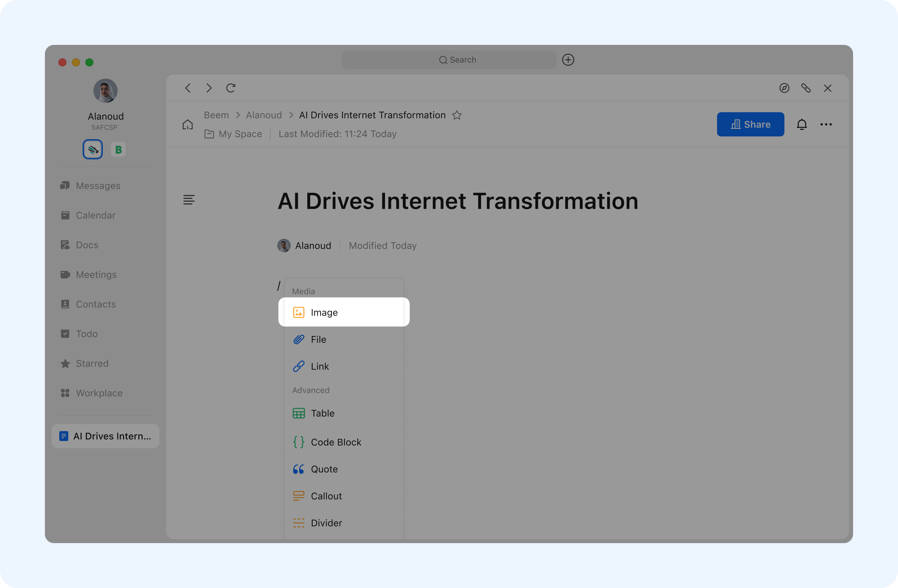The height and width of the screenshot is (588, 898).
Task: Reload the page with refresh icon
Action: (231, 88)
